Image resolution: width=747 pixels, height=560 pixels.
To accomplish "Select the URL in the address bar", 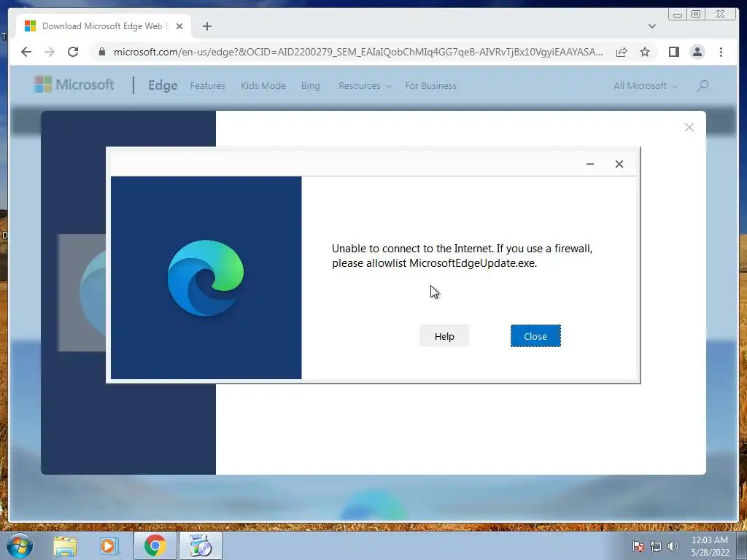I will click(357, 52).
